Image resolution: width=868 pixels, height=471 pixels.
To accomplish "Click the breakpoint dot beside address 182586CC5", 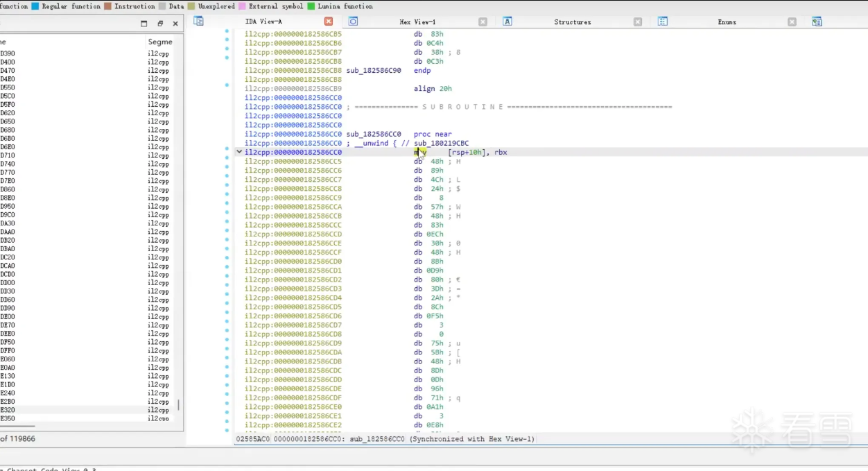I will [227, 159].
